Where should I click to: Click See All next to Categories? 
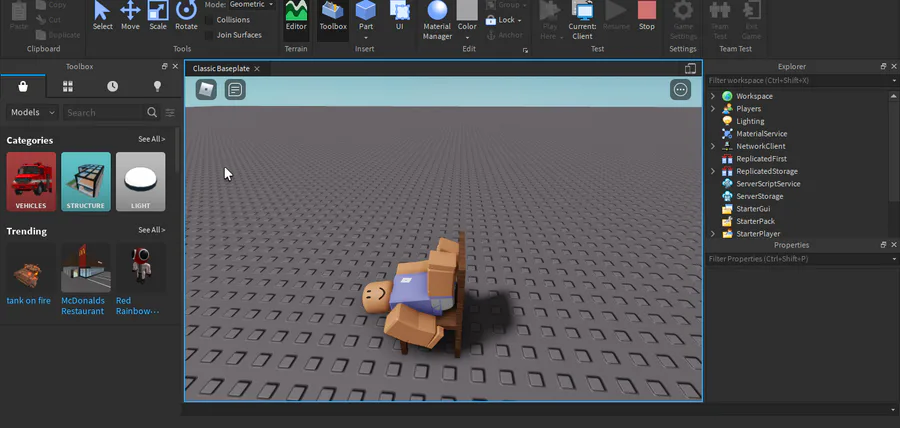[152, 139]
